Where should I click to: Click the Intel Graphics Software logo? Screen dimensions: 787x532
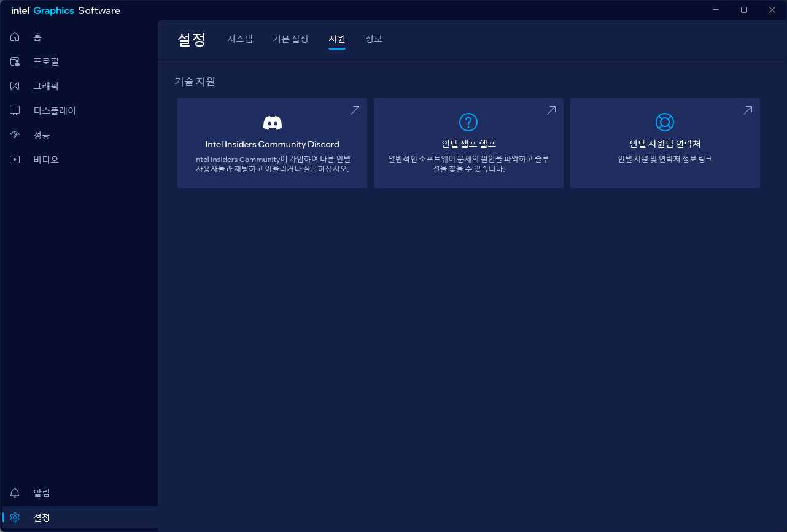pos(66,10)
